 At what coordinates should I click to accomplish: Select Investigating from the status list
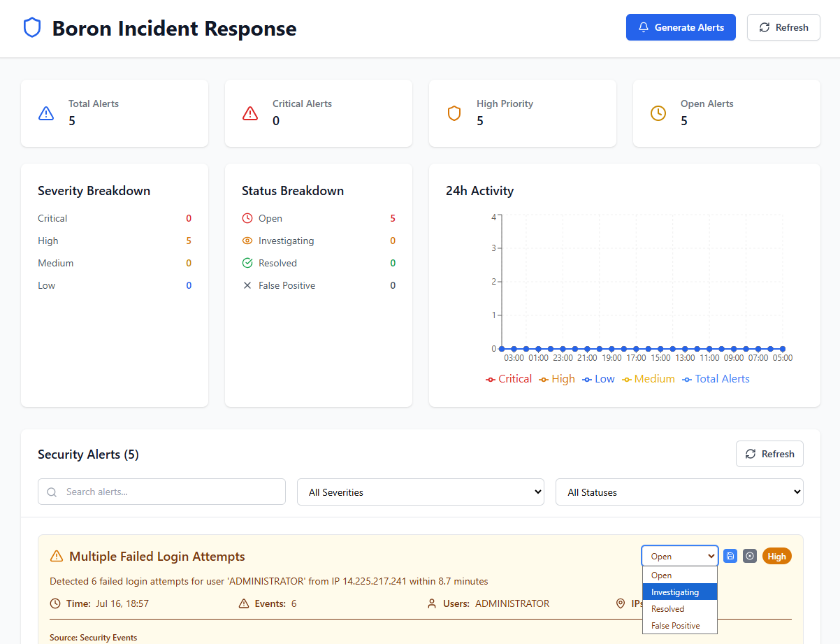tap(680, 592)
